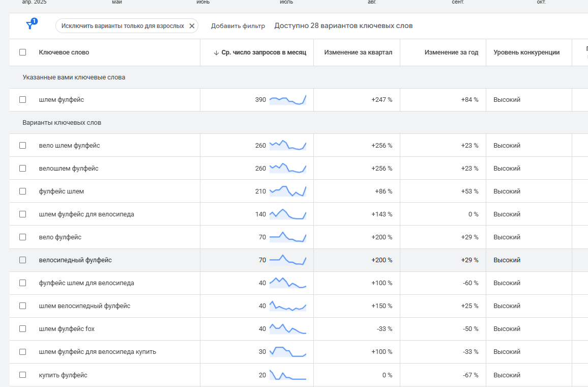588x387 pixels.
Task: Open trend sparkline for 'шлем фулфейс'
Action: click(x=288, y=100)
